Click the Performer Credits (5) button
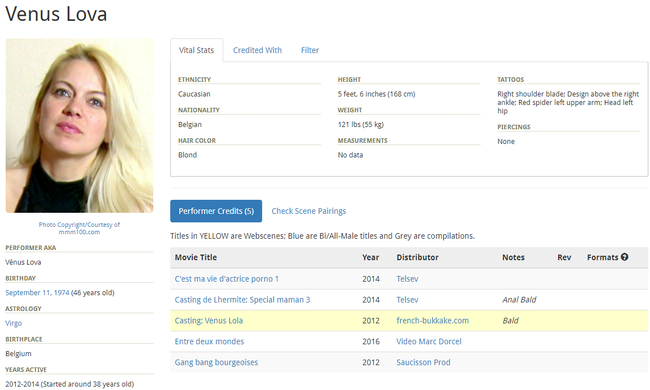The image size is (650, 390). (x=216, y=211)
